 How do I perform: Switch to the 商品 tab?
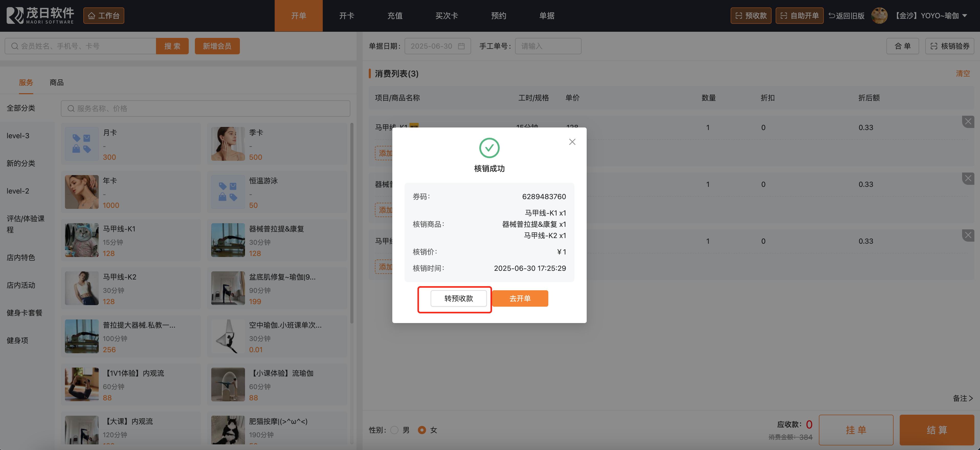[x=56, y=82]
